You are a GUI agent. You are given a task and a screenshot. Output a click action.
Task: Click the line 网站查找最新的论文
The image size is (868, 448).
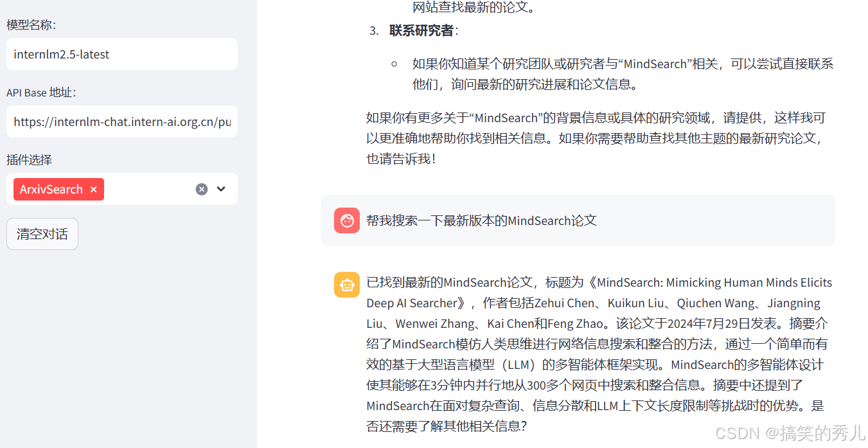[x=474, y=8]
